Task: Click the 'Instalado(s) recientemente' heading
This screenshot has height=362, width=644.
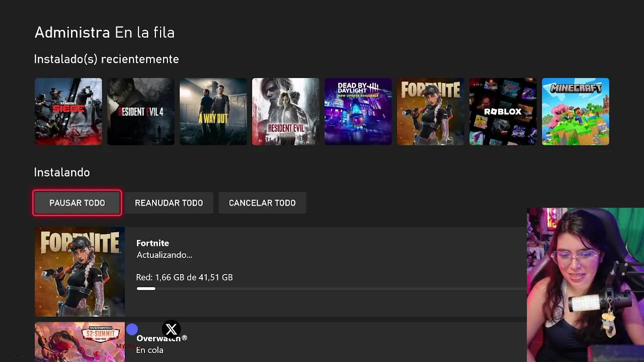Action: click(x=107, y=59)
